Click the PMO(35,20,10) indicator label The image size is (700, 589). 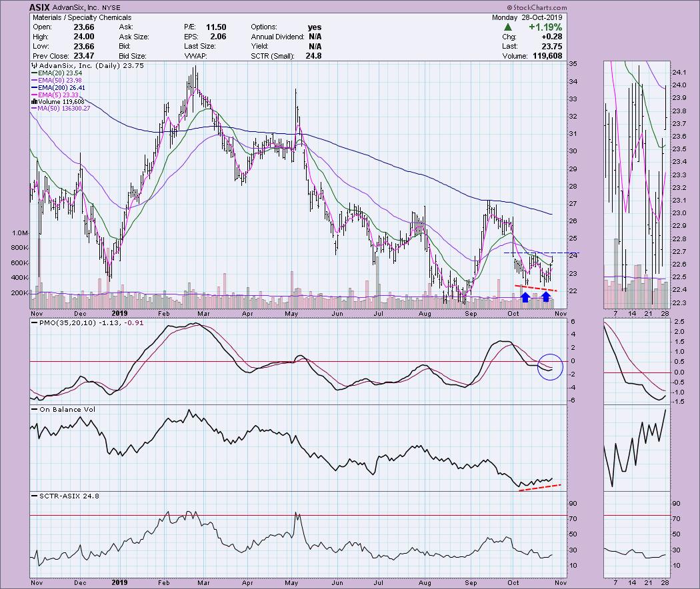pos(67,322)
